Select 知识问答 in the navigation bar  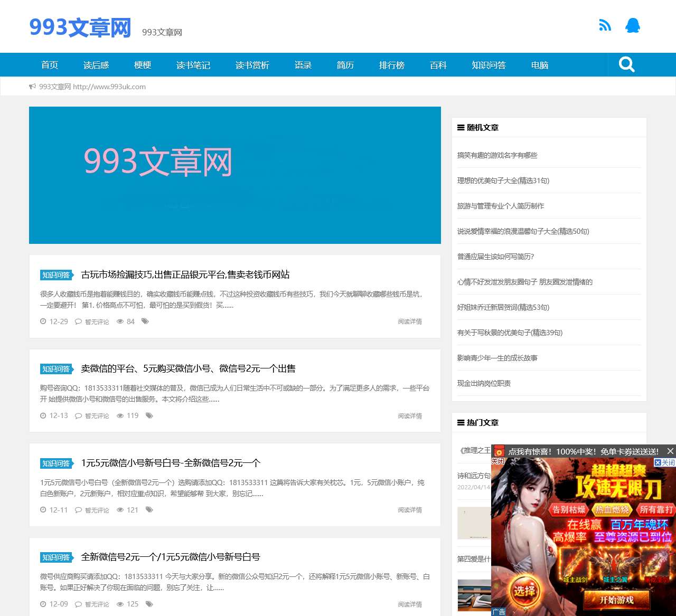pyautogui.click(x=489, y=65)
